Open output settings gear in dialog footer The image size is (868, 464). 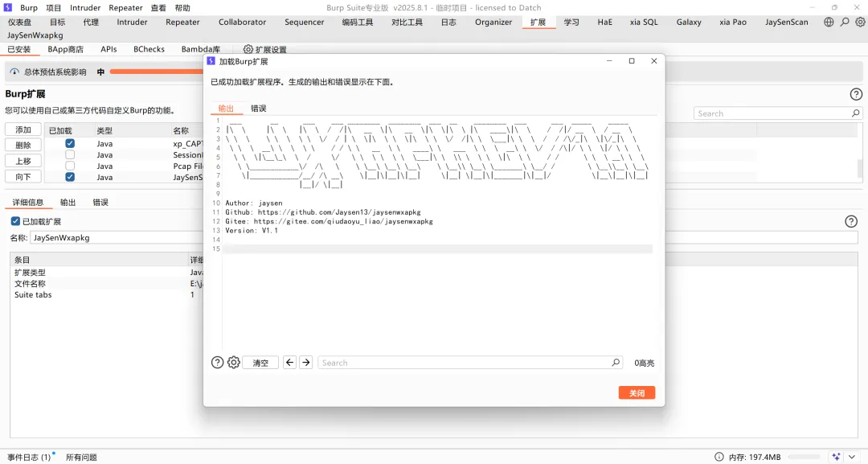(234, 362)
